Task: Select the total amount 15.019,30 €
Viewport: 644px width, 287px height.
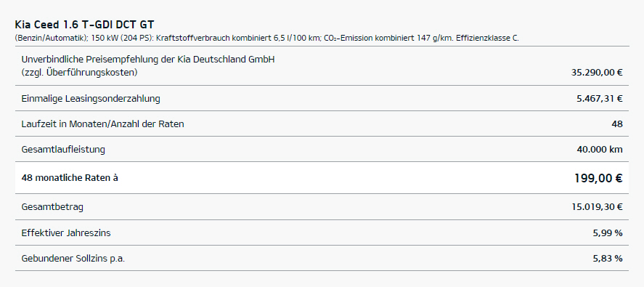Action: (x=597, y=207)
